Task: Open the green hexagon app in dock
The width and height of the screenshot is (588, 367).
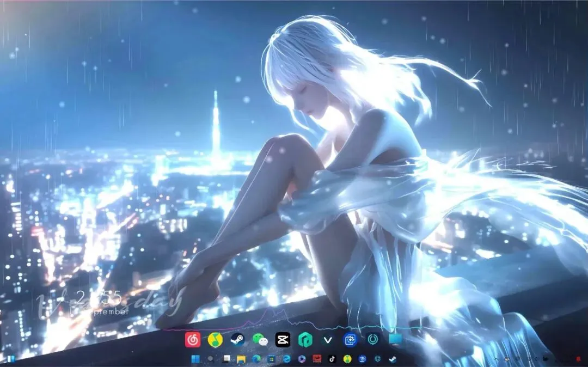Action: 305,340
